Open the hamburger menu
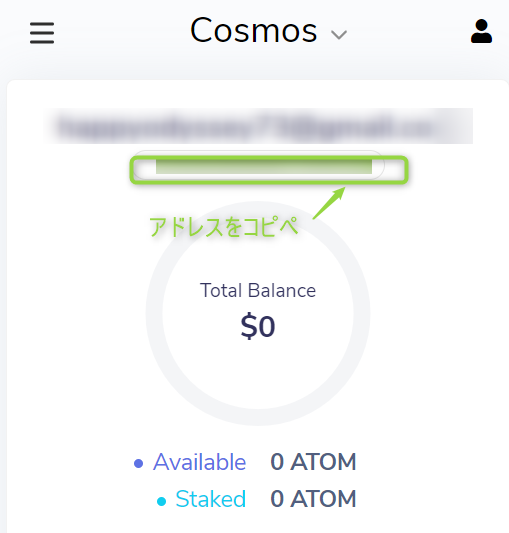This screenshot has width=509, height=533. point(42,33)
